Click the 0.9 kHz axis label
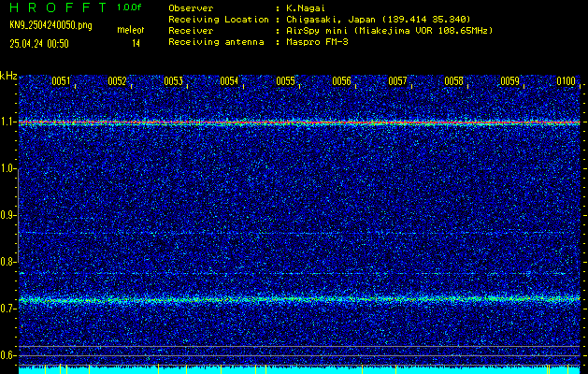 click(x=7, y=215)
